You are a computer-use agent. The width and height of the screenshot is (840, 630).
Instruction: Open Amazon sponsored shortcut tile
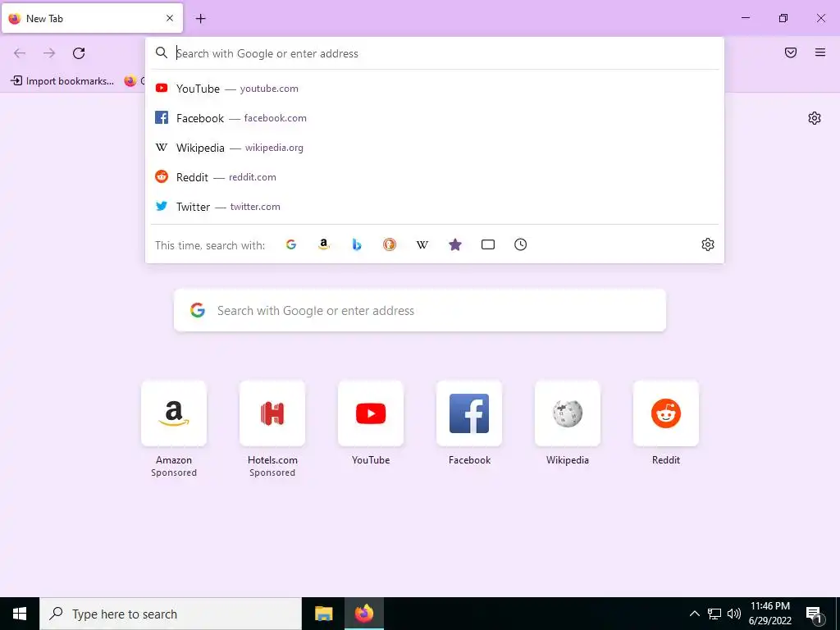pos(174,413)
